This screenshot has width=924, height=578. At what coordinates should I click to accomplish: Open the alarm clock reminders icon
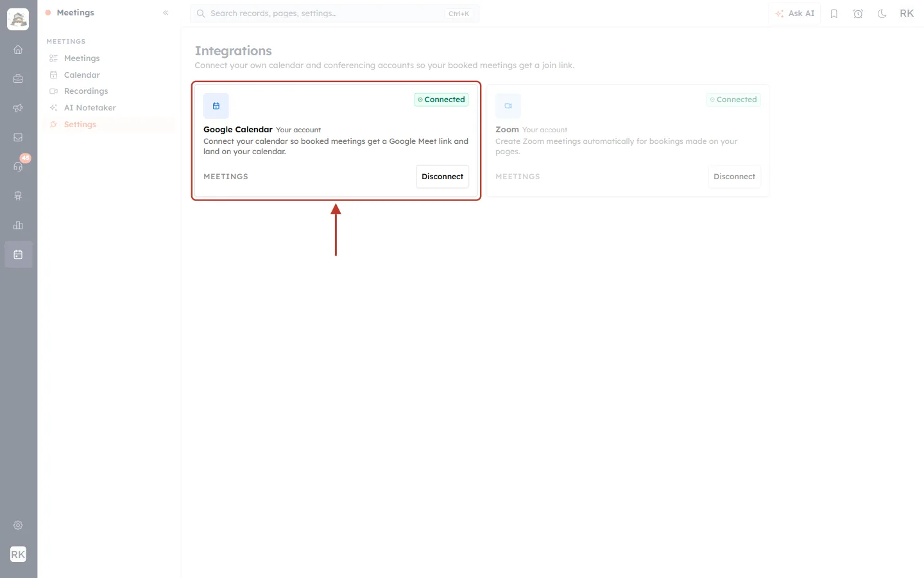858,13
